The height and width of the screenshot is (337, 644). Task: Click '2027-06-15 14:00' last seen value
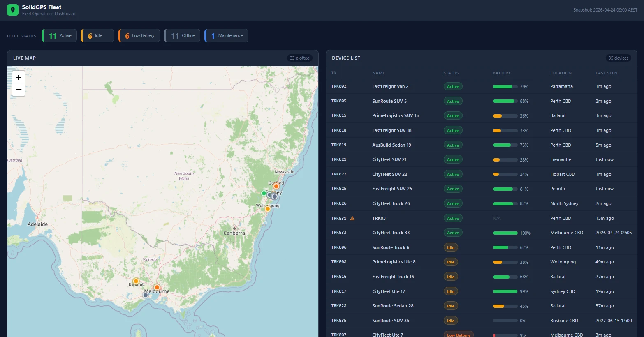coord(614,321)
